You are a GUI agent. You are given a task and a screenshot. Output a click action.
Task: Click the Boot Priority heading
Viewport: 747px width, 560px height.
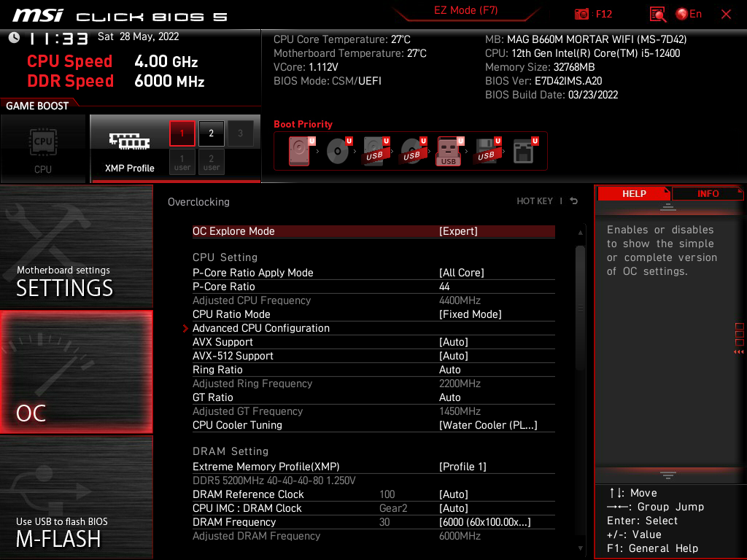click(x=303, y=124)
